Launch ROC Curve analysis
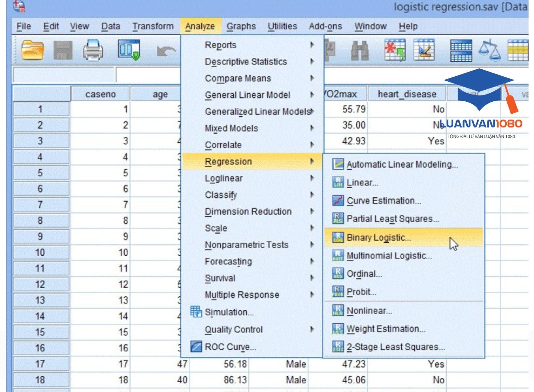Viewport: 534px width, 392px height. click(x=230, y=347)
